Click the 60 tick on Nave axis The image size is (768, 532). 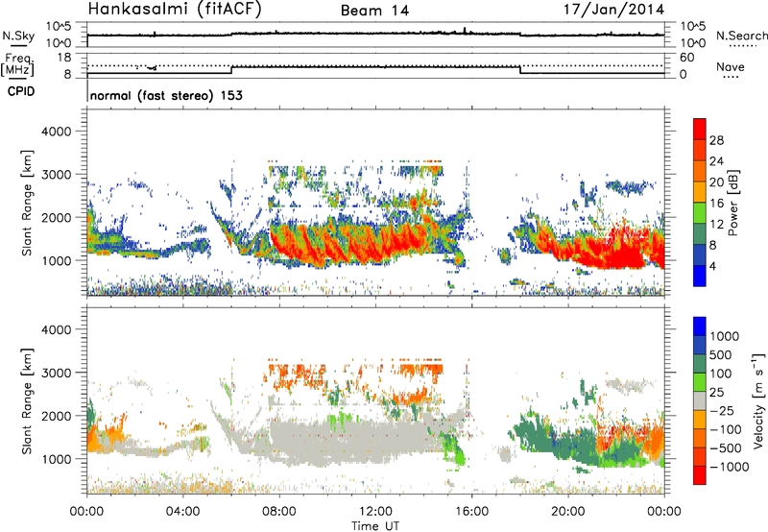(x=687, y=58)
